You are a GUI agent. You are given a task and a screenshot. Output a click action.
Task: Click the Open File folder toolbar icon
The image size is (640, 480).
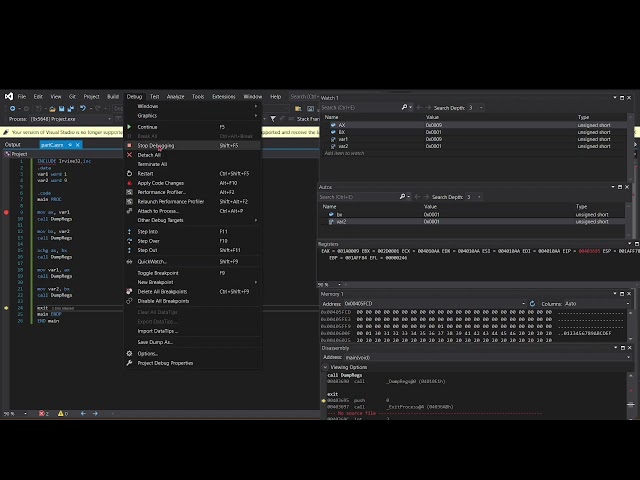coord(52,109)
